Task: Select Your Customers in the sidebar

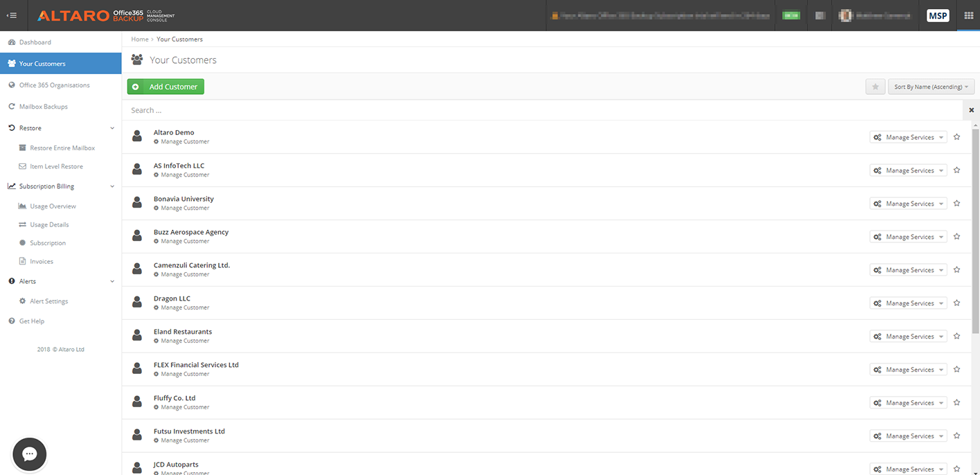Action: point(60,64)
